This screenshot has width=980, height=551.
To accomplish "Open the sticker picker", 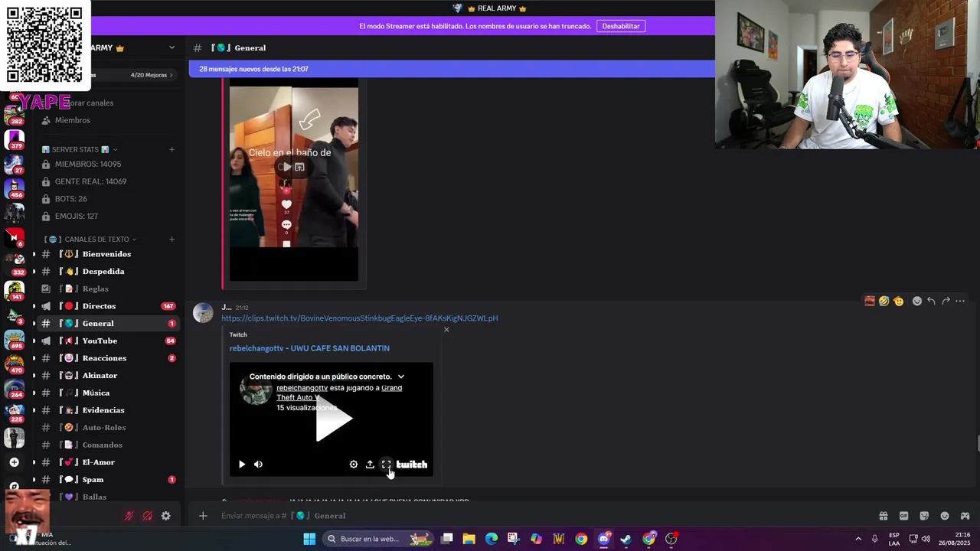I will click(x=924, y=516).
